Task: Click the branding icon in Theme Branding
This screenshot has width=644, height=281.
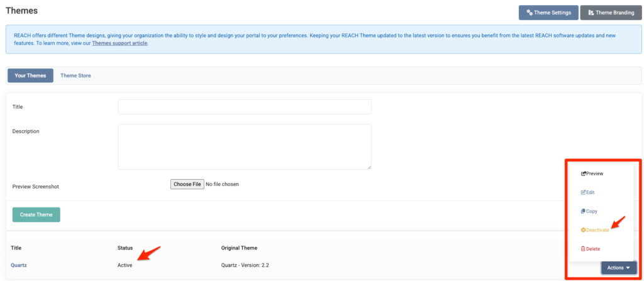Action: [591, 13]
